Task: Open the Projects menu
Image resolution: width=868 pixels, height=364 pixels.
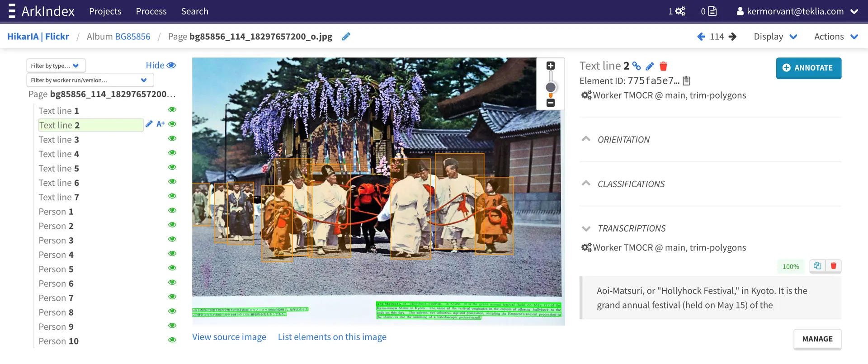Action: coord(105,11)
